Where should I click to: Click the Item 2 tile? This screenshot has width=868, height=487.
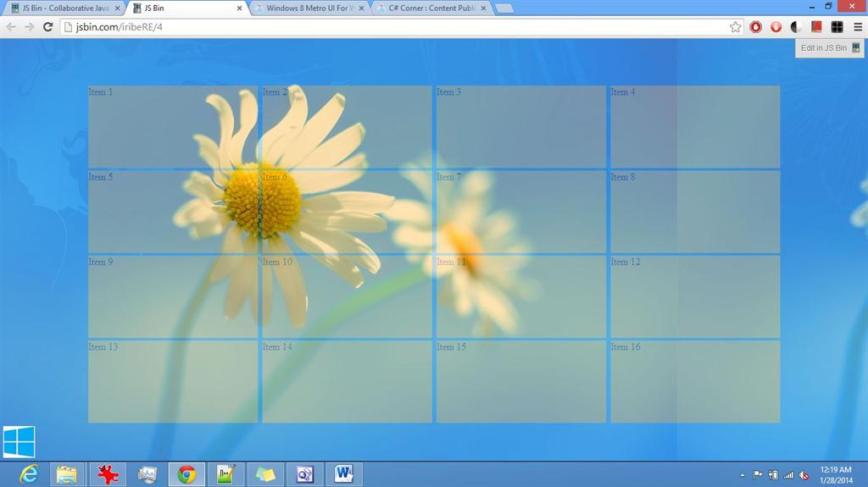click(x=347, y=127)
